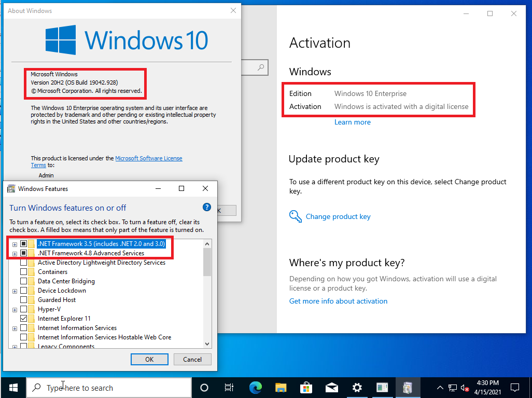
Task: Click the folder icon of Containers
Action: click(x=32, y=272)
